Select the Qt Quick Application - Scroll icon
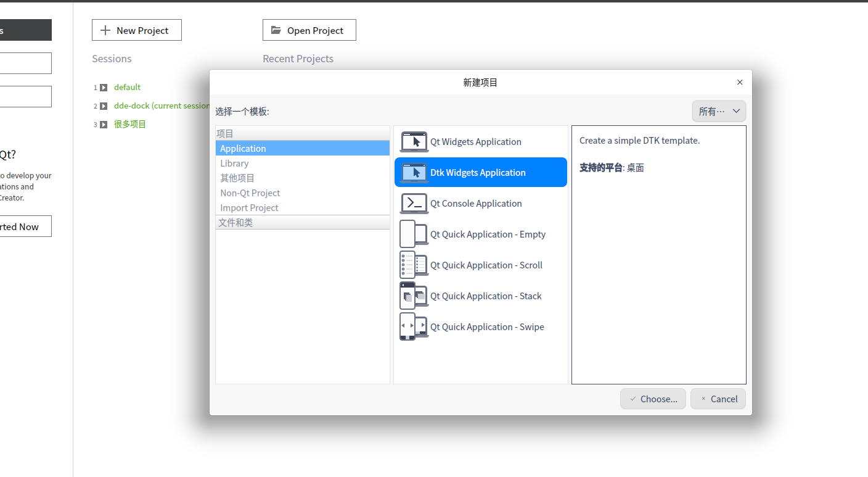 [414, 265]
